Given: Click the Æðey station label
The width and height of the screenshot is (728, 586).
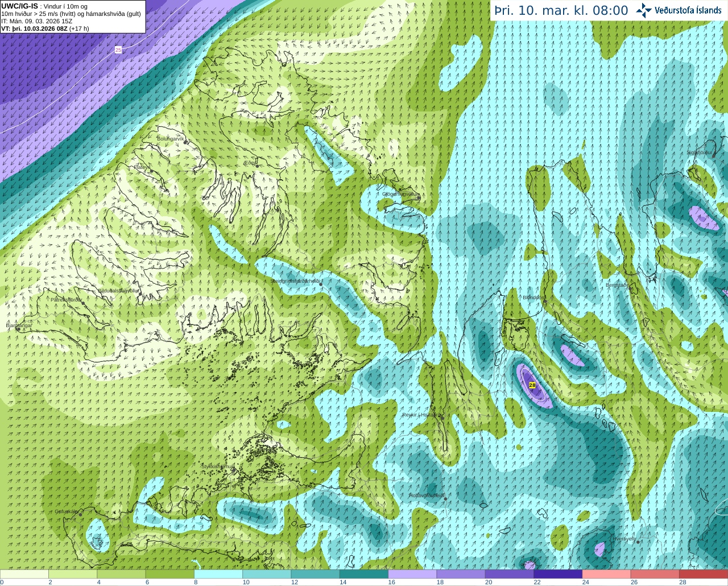Looking at the screenshot, I should (x=250, y=163).
